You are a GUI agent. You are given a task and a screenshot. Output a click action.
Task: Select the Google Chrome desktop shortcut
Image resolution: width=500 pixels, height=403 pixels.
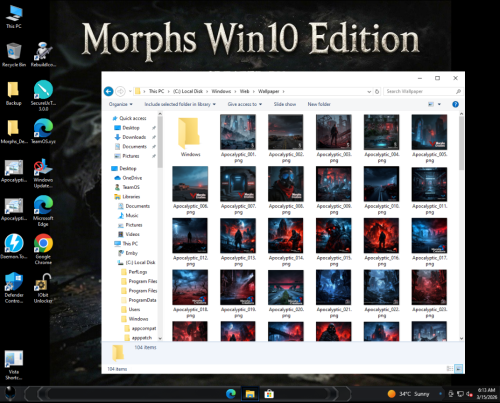[x=43, y=249]
